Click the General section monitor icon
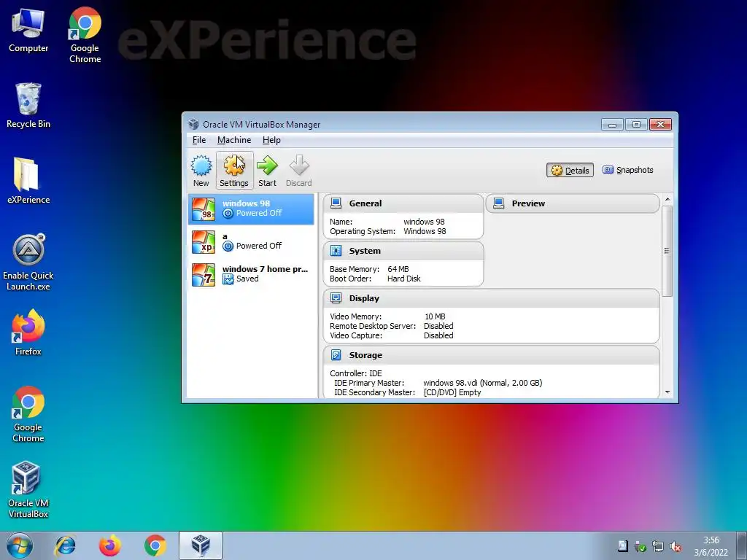Image resolution: width=747 pixels, height=560 pixels. tap(336, 203)
